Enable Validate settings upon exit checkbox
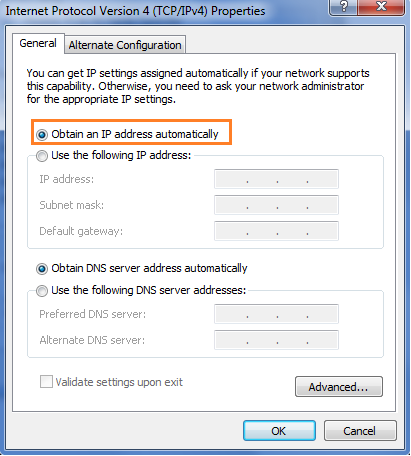This screenshot has height=456, width=411. coord(46,382)
